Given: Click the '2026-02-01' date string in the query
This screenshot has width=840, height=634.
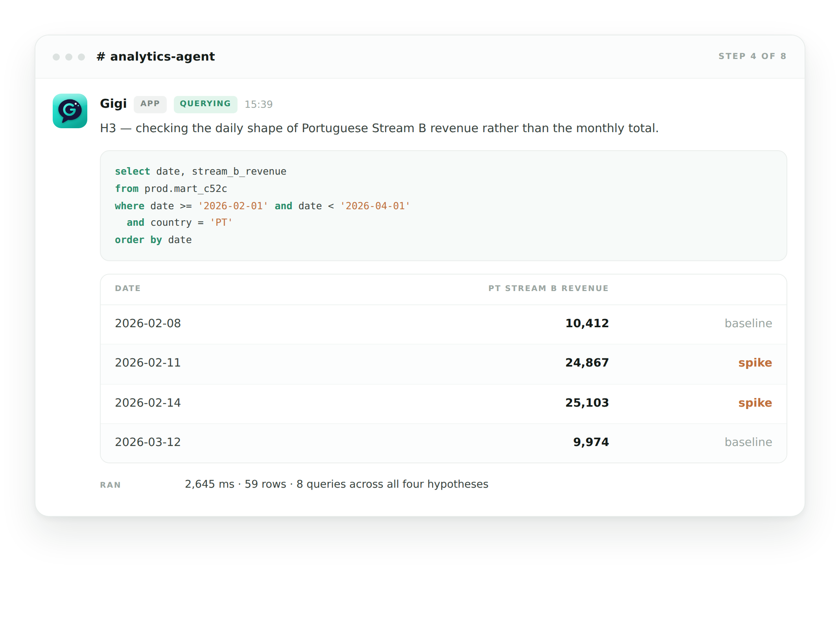Looking at the screenshot, I should [233, 206].
